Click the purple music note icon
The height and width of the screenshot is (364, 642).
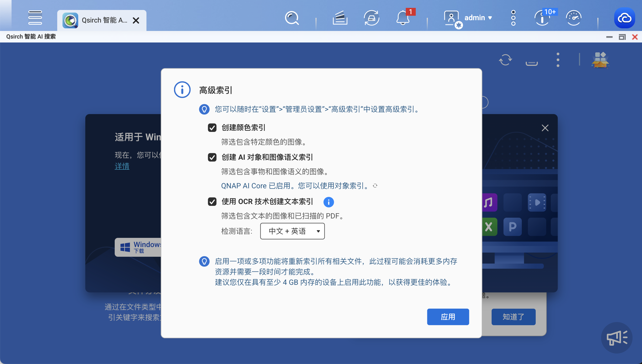pos(489,202)
